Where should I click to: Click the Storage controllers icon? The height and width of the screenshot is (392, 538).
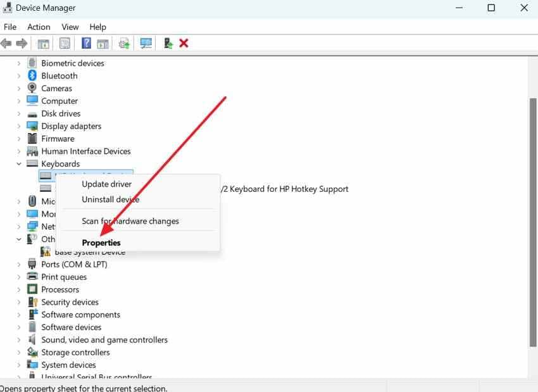point(32,352)
